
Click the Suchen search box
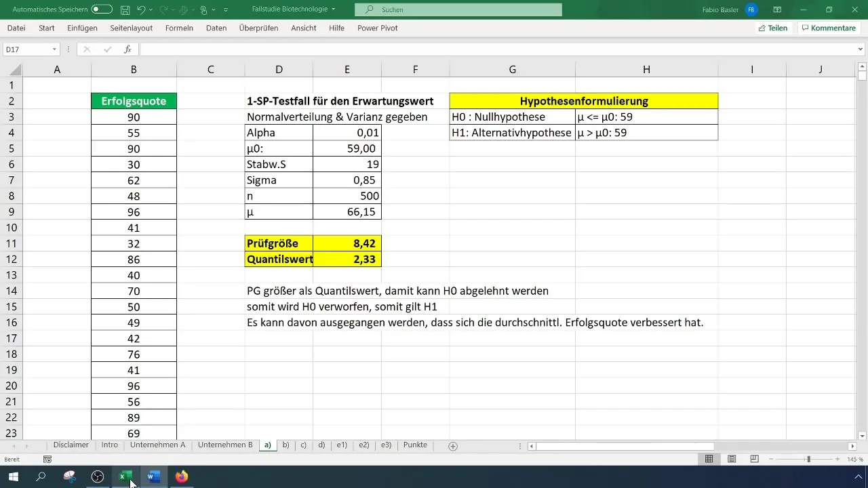coord(458,9)
